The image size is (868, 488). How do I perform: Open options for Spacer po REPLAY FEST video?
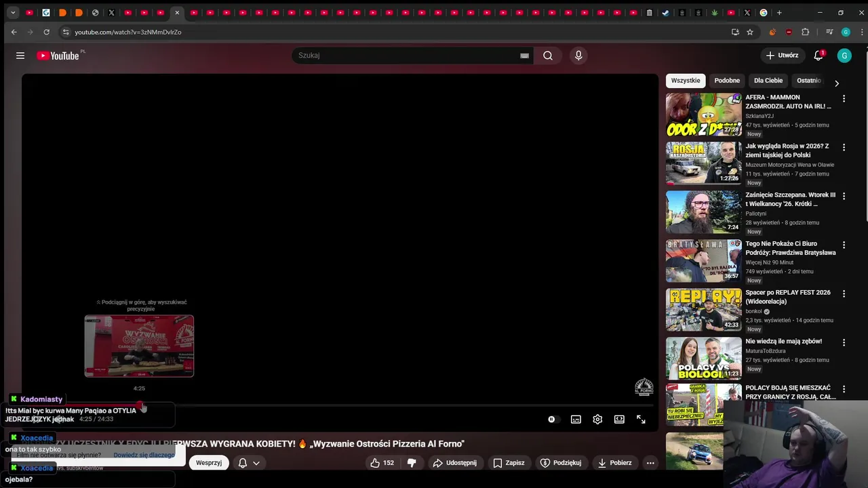point(844,294)
